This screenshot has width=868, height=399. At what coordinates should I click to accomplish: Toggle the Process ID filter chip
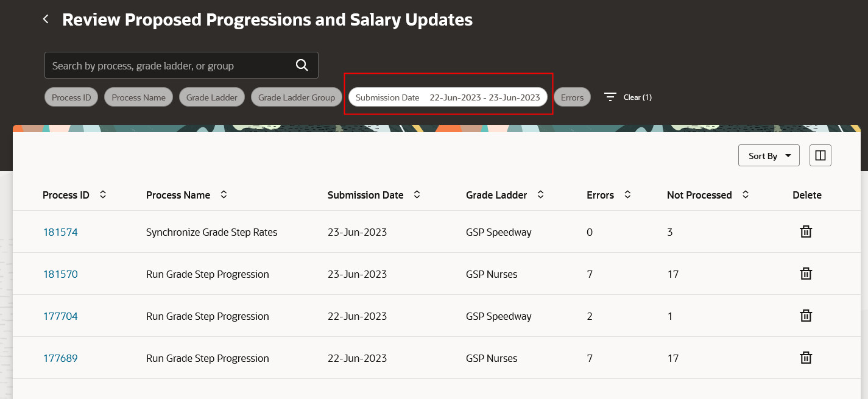[71, 97]
